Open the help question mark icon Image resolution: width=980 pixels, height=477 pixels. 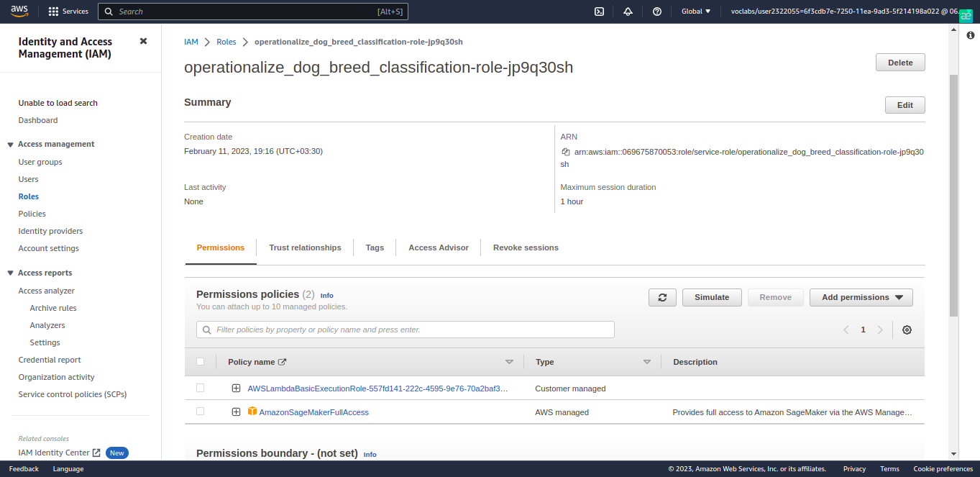click(x=657, y=12)
